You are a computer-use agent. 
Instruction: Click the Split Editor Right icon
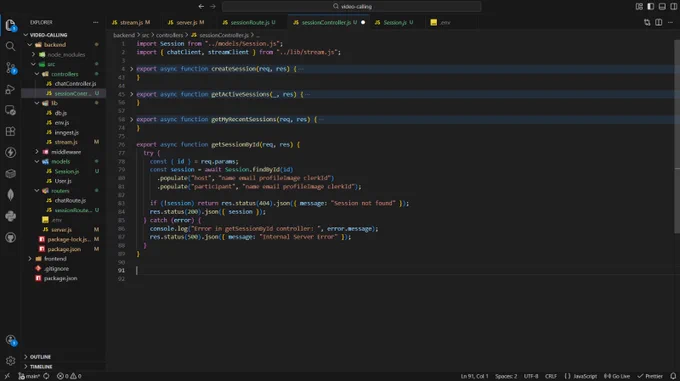pos(658,23)
